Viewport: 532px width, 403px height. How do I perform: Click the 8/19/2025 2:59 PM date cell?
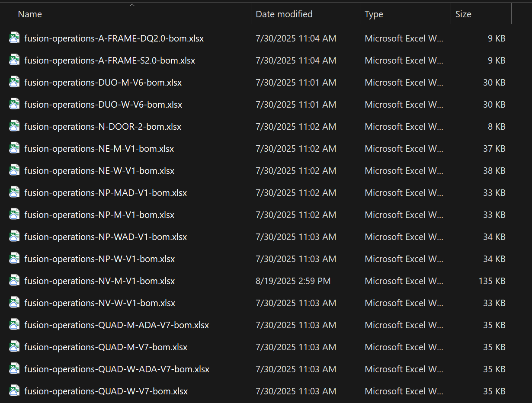(x=293, y=281)
